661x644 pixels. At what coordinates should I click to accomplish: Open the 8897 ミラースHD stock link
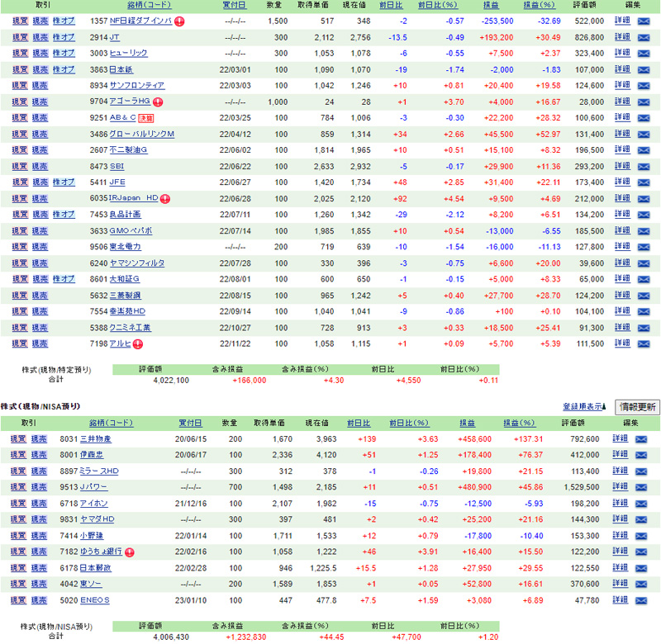[99, 471]
